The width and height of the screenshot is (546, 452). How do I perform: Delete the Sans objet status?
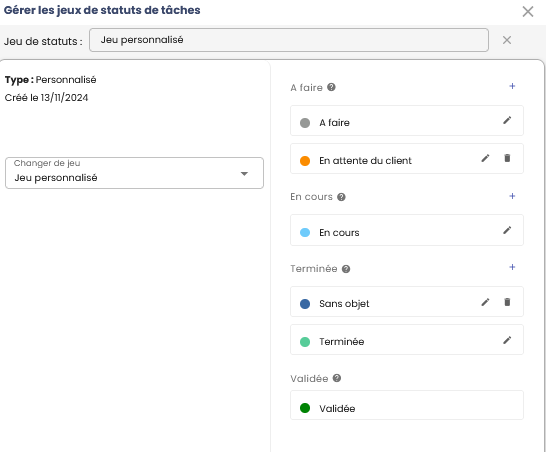[507, 302]
